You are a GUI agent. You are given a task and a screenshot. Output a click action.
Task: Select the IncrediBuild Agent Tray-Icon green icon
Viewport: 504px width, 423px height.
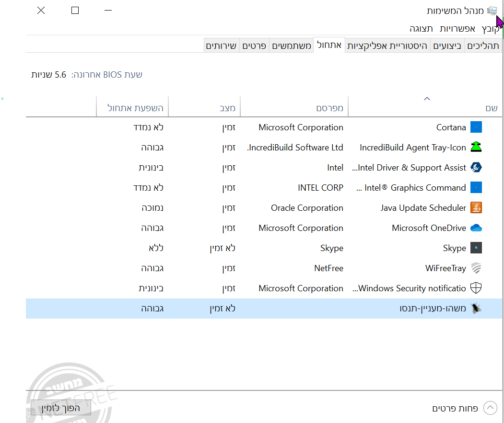tap(476, 148)
